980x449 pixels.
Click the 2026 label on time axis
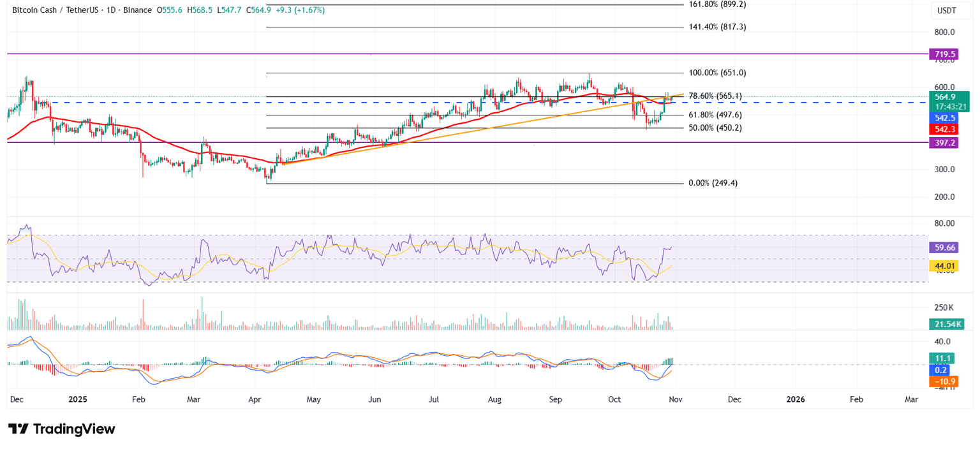point(795,399)
